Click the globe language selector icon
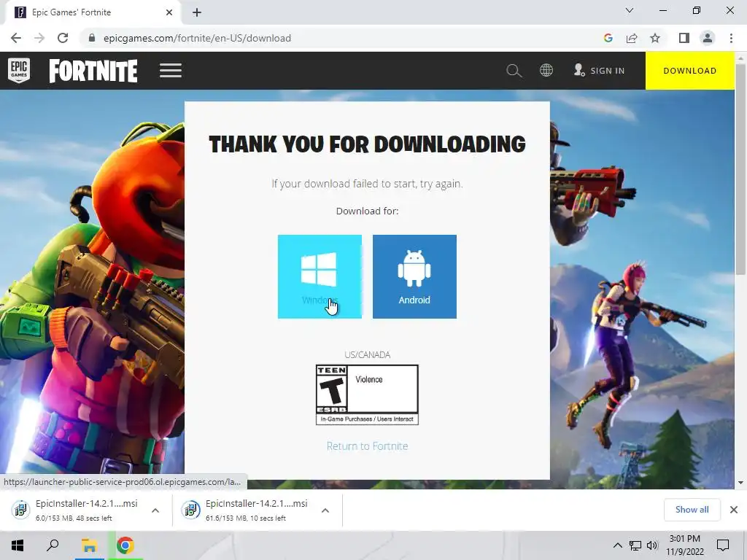747x560 pixels. click(x=546, y=71)
